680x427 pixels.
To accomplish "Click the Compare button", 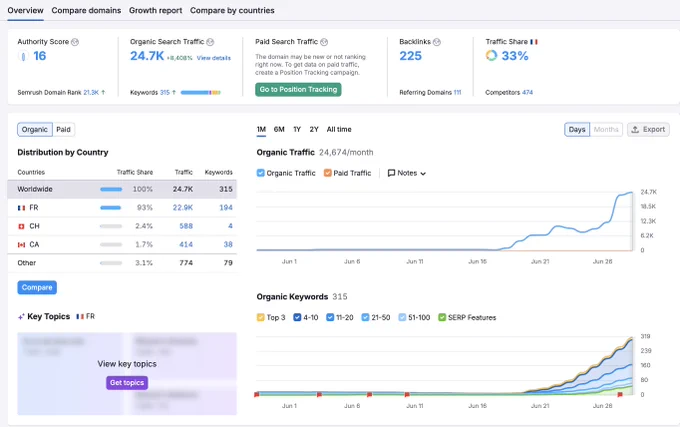I will 37,287.
